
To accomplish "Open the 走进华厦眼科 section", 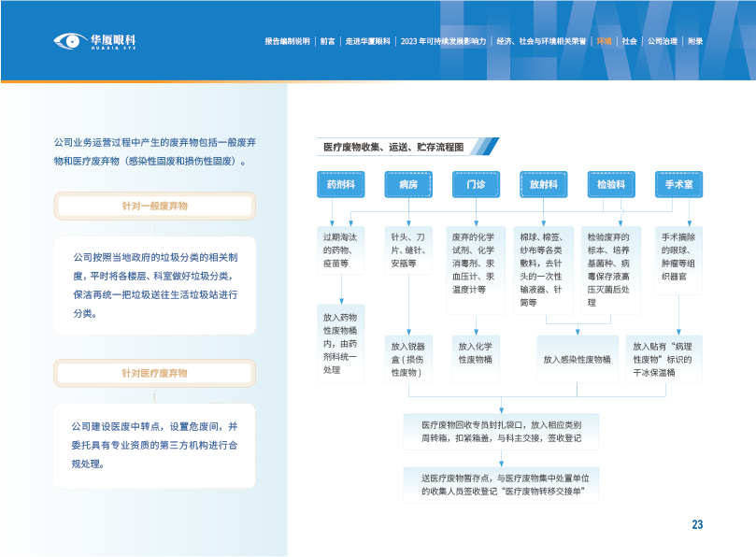I will [367, 42].
